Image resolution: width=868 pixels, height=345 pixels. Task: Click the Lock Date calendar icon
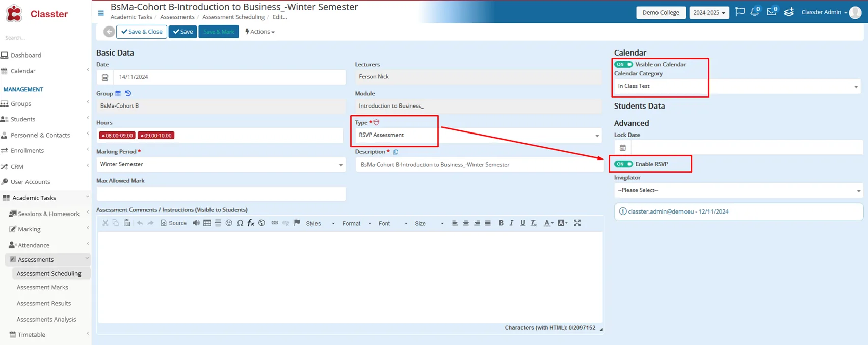(x=623, y=148)
